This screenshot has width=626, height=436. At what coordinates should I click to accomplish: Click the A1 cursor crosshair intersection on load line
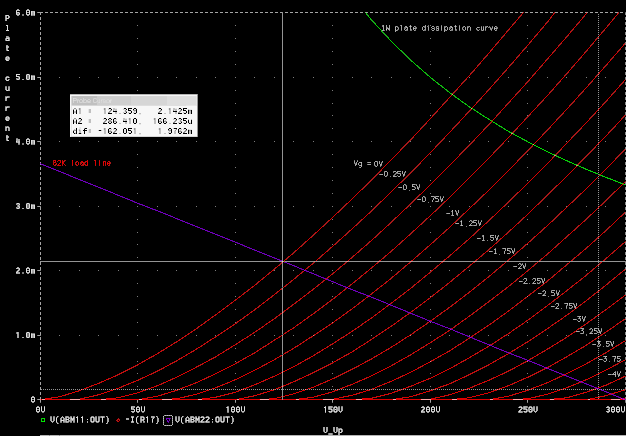[x=283, y=262]
